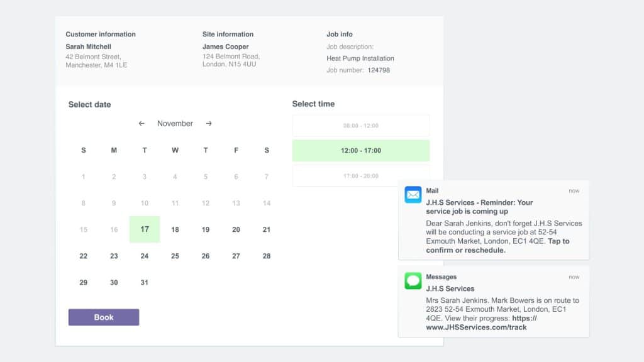Screen dimensions: 644x362
Task: Open the Mail app icon in notification
Action: 413,195
